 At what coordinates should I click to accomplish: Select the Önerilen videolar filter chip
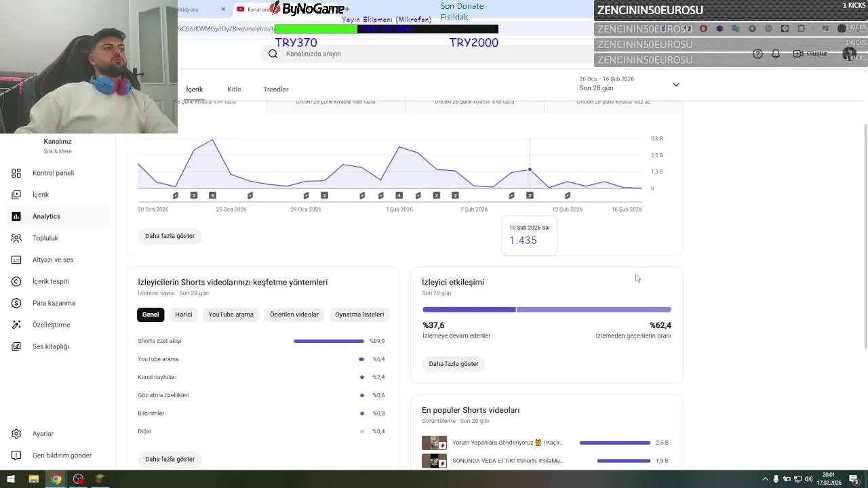pyautogui.click(x=294, y=314)
